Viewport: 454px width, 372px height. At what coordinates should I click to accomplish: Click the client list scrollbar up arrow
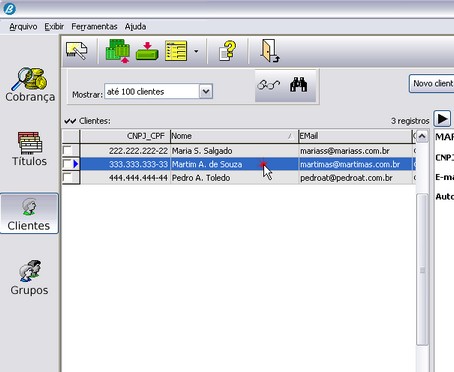click(x=422, y=136)
